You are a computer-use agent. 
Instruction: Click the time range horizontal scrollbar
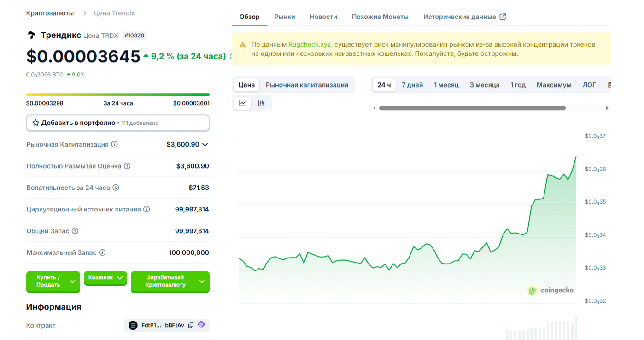472,108
